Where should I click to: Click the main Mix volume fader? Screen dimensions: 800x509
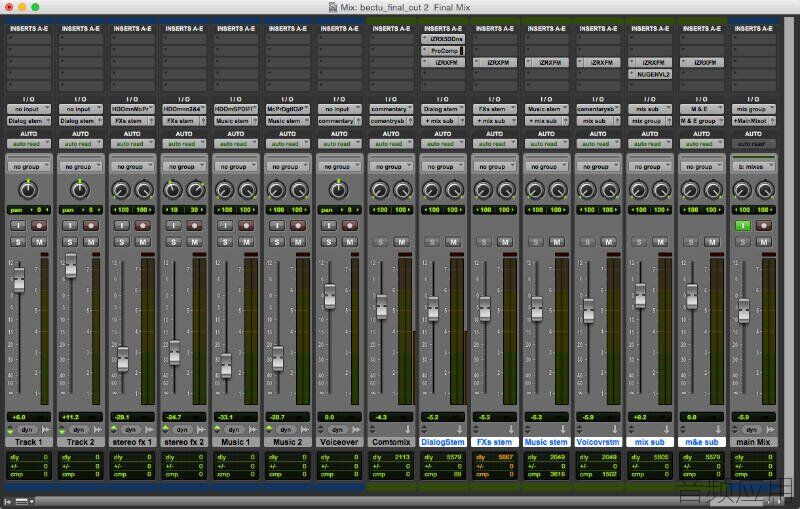(744, 311)
